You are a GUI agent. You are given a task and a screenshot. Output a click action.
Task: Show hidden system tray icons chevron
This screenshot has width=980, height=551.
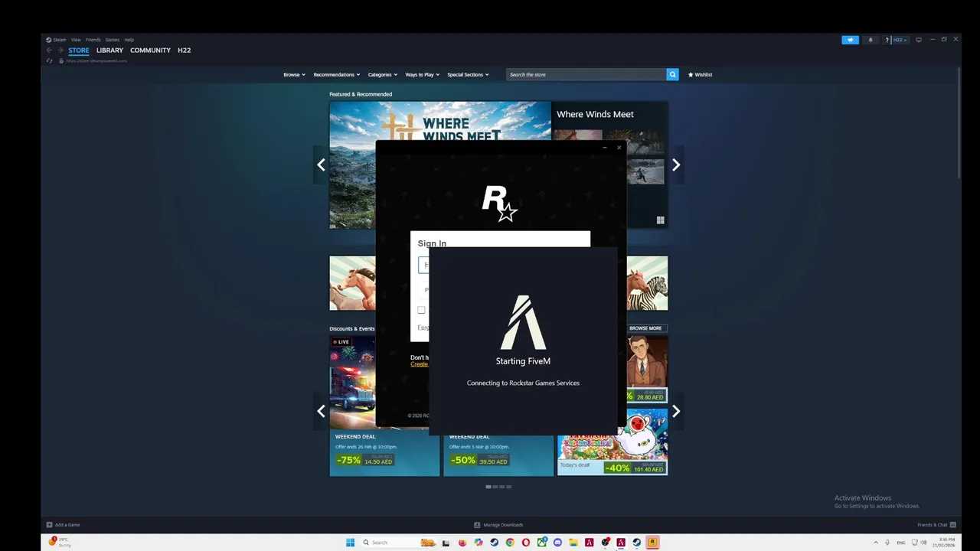876,542
